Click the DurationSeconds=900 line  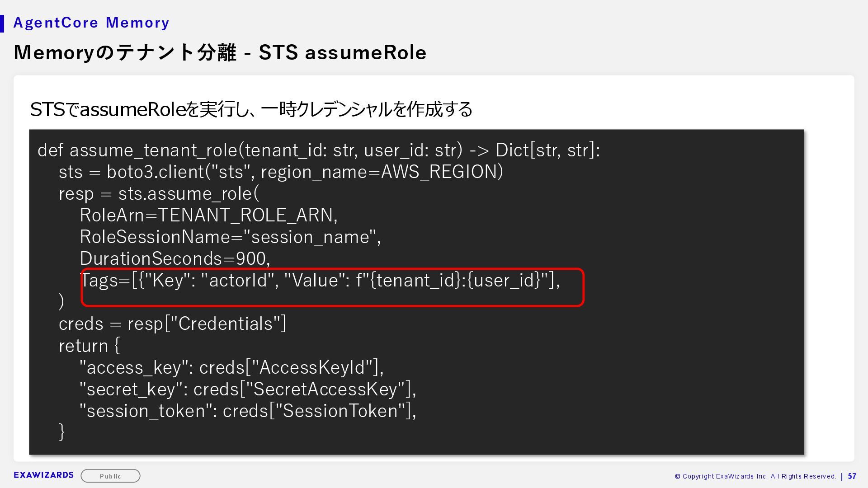click(175, 258)
